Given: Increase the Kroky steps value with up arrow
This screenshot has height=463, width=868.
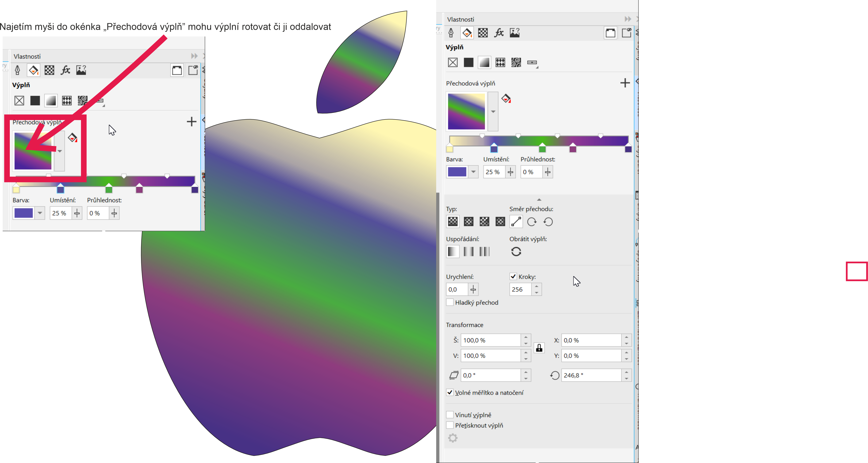Looking at the screenshot, I should coord(536,286).
